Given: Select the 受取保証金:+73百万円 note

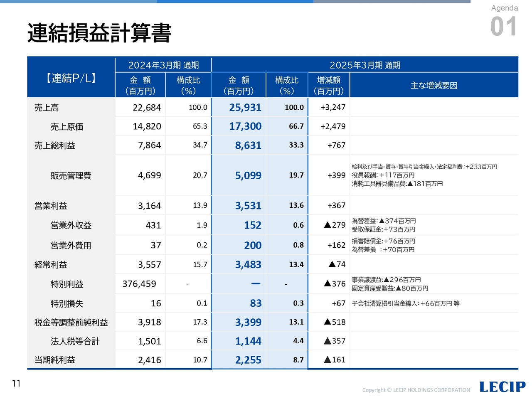Looking at the screenshot, I should 384,229.
